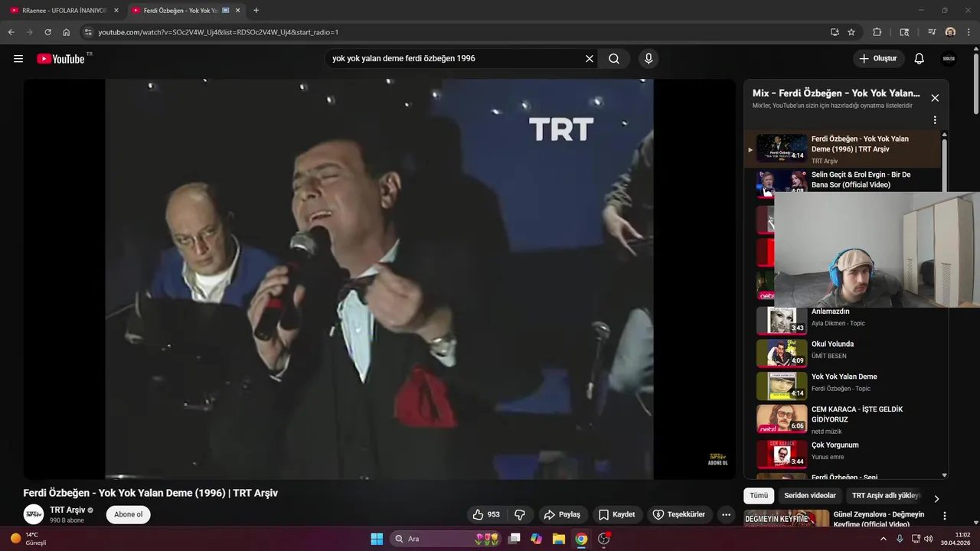Go to the YouTube home logo
Viewport: 980px width, 551px height.
pos(60,59)
